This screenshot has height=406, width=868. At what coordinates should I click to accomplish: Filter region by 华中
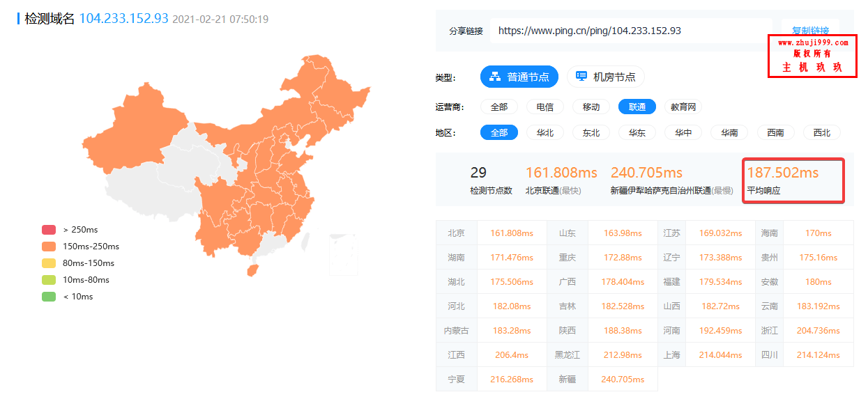[x=683, y=132]
